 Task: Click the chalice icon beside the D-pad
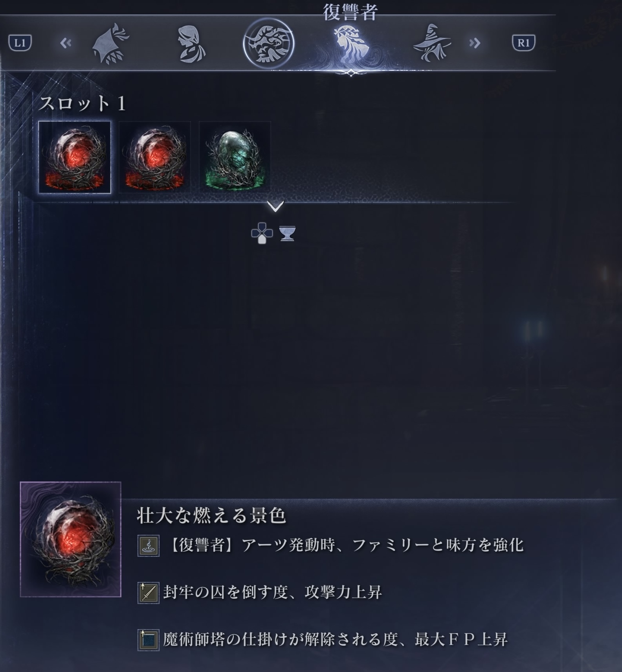(x=287, y=234)
